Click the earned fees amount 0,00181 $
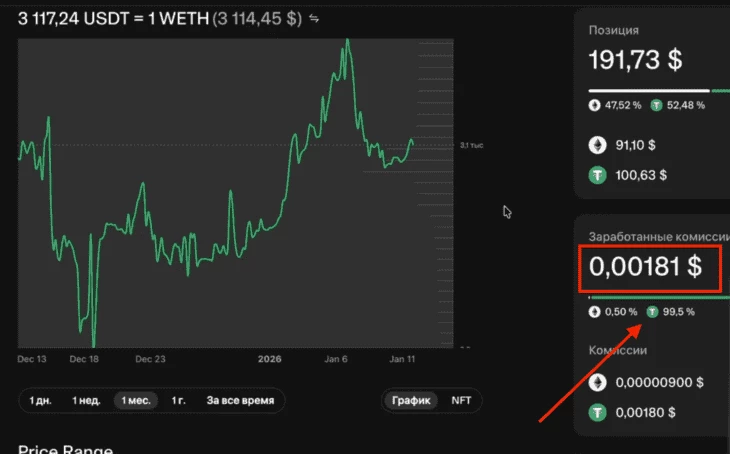The height and width of the screenshot is (454, 730). pos(645,267)
